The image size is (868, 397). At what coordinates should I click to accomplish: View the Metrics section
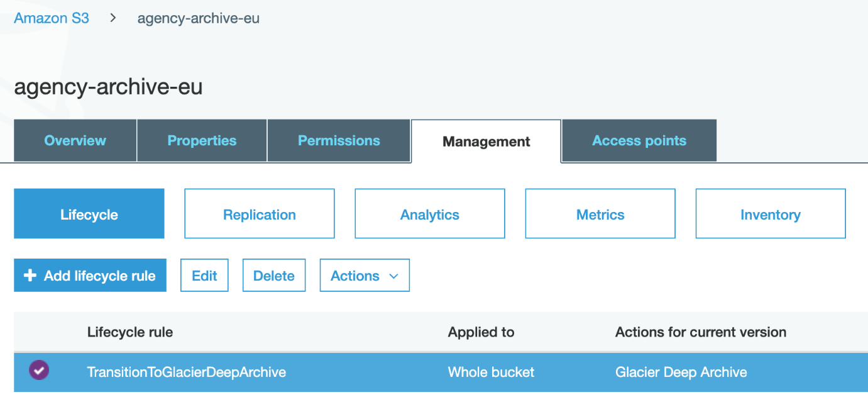pos(600,213)
